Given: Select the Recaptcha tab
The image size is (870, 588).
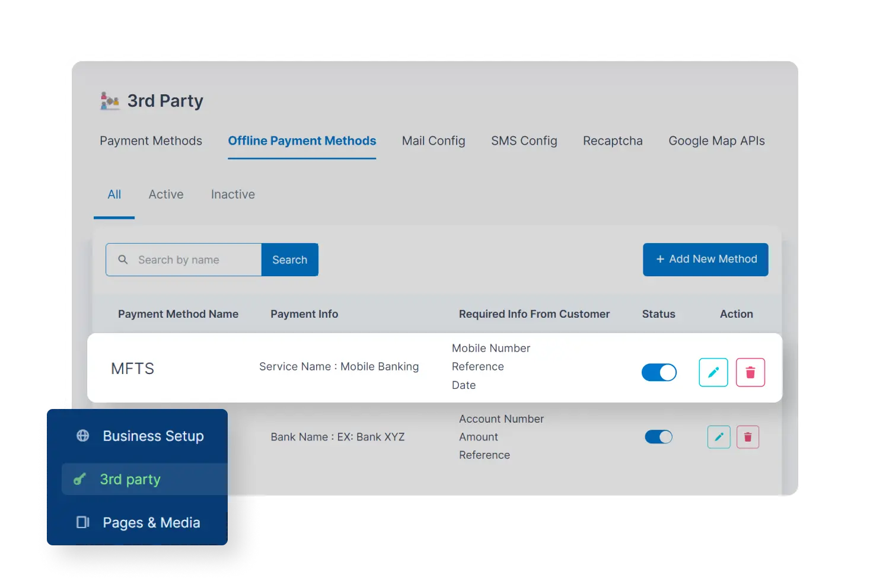Looking at the screenshot, I should point(612,140).
